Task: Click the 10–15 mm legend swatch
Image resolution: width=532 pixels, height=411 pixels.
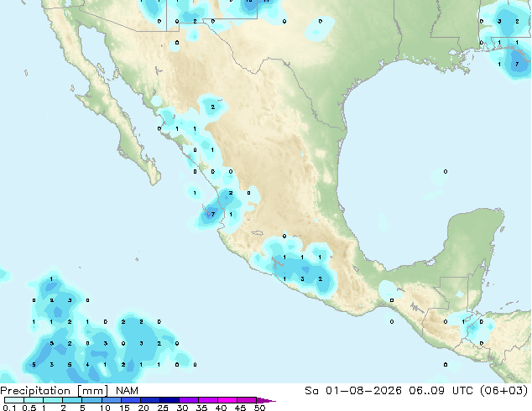Action: pyautogui.click(x=111, y=400)
